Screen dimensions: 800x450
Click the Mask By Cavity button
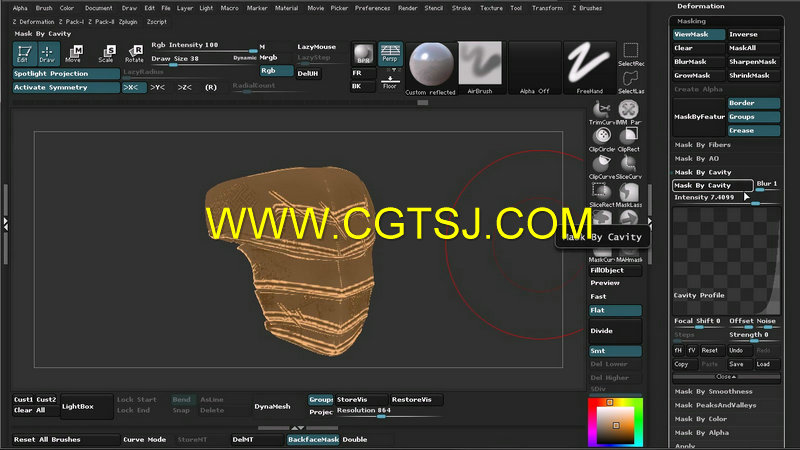[713, 185]
